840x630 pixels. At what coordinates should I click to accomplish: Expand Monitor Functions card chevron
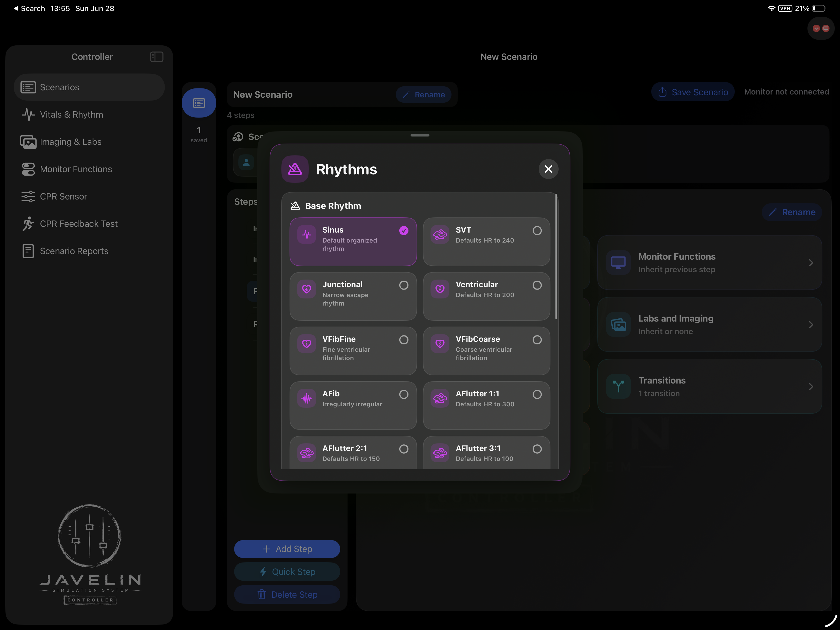pos(811,262)
